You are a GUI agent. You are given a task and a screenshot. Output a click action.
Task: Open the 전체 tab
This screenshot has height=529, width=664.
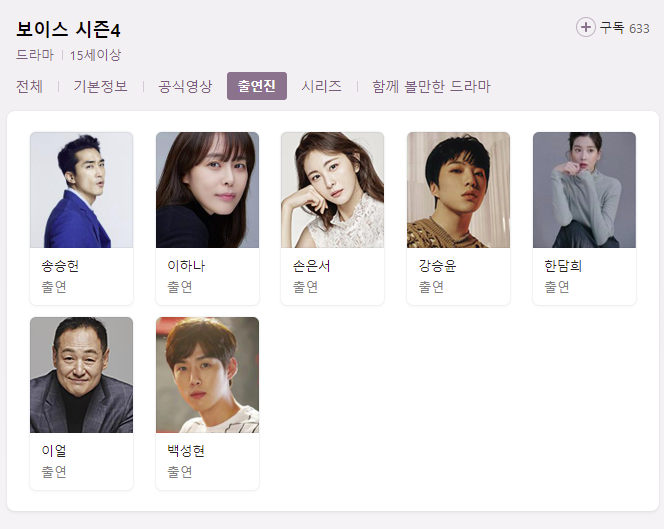point(29,86)
